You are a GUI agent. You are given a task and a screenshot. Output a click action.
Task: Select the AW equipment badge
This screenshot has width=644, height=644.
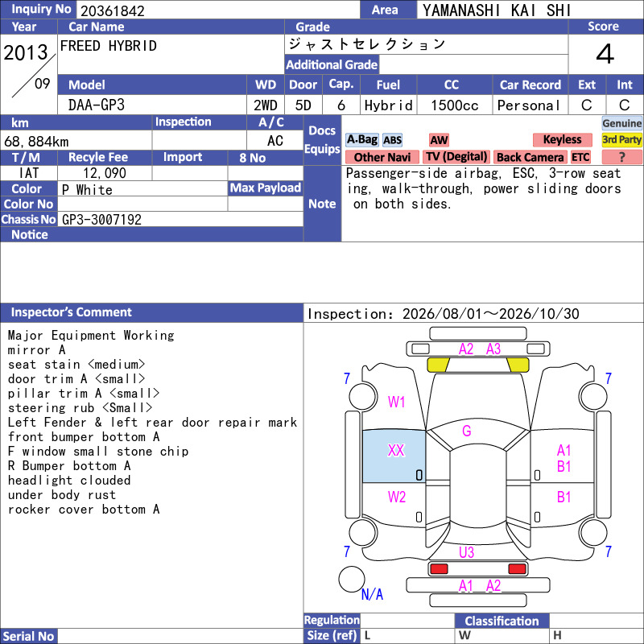[439, 140]
